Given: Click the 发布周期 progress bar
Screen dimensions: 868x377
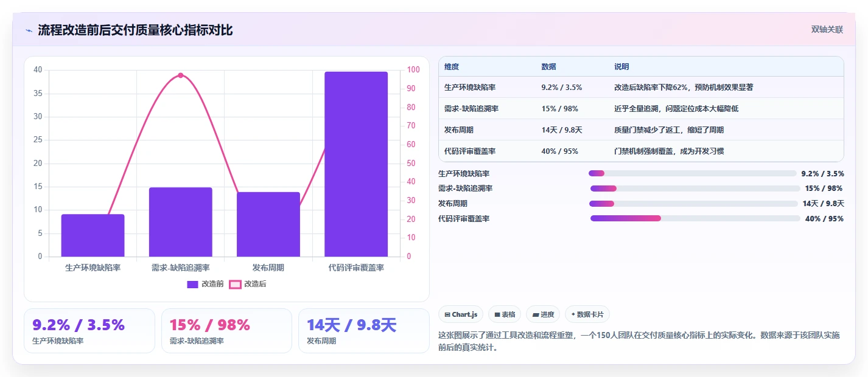Looking at the screenshot, I should (693, 203).
